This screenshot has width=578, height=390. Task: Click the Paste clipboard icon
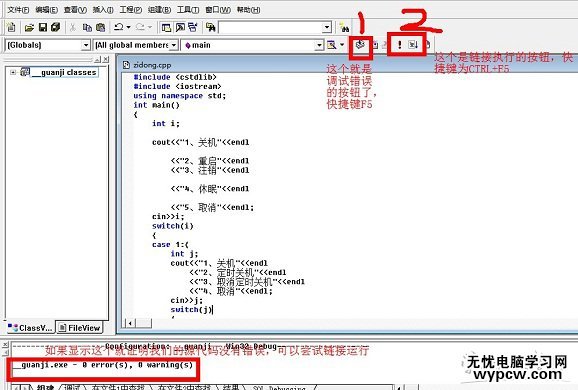click(x=100, y=27)
